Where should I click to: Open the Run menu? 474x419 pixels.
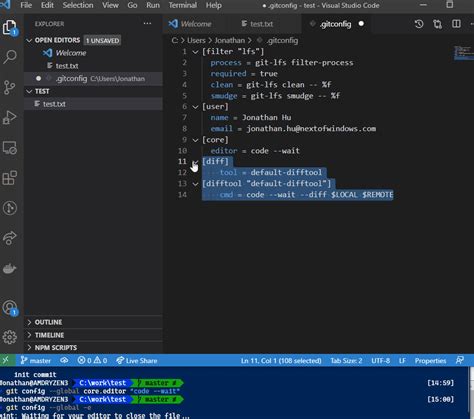point(153,5)
